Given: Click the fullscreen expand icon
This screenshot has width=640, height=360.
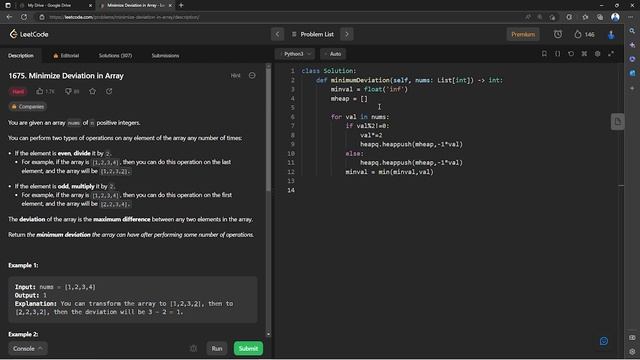Looking at the screenshot, I should (x=611, y=54).
